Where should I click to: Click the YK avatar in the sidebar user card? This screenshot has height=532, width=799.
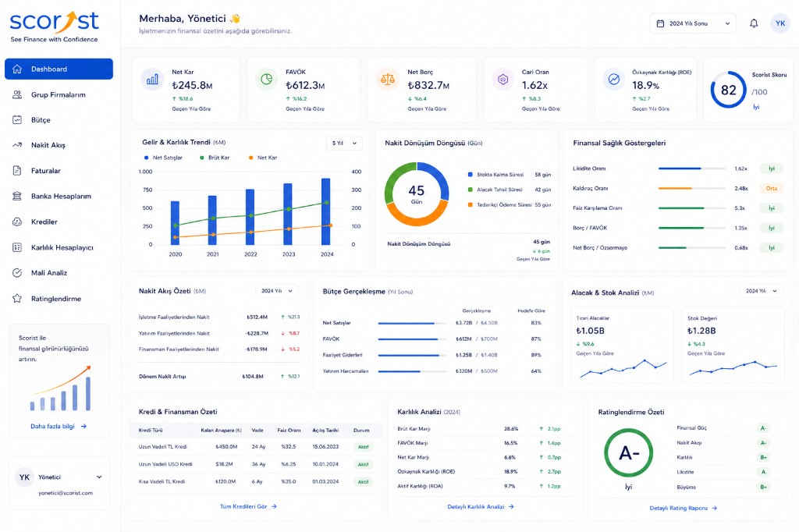click(x=24, y=477)
